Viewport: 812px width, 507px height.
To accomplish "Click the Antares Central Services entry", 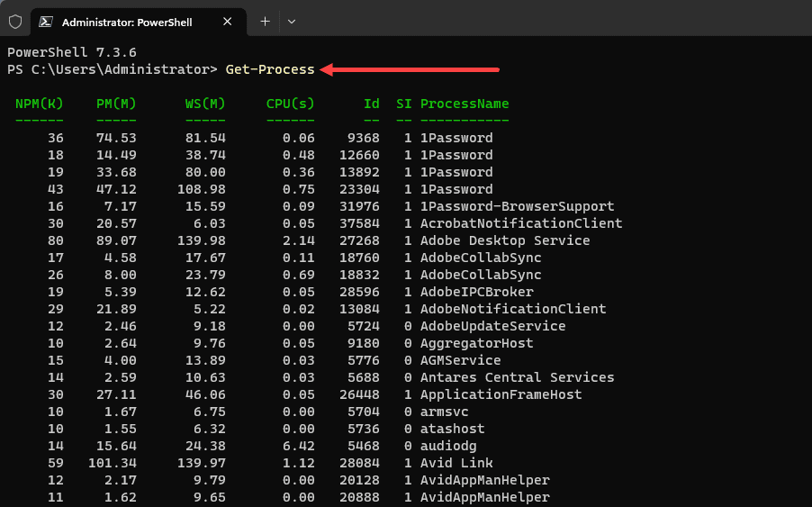I will (517, 377).
